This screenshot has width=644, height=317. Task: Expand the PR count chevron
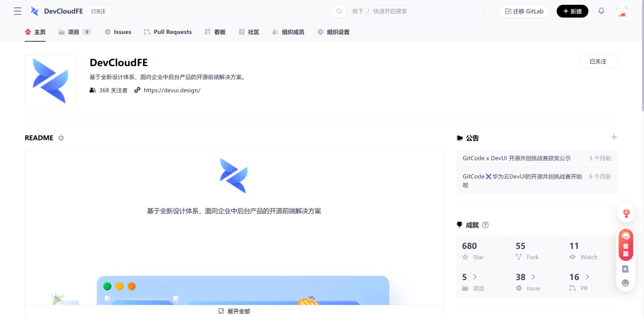[x=587, y=276]
